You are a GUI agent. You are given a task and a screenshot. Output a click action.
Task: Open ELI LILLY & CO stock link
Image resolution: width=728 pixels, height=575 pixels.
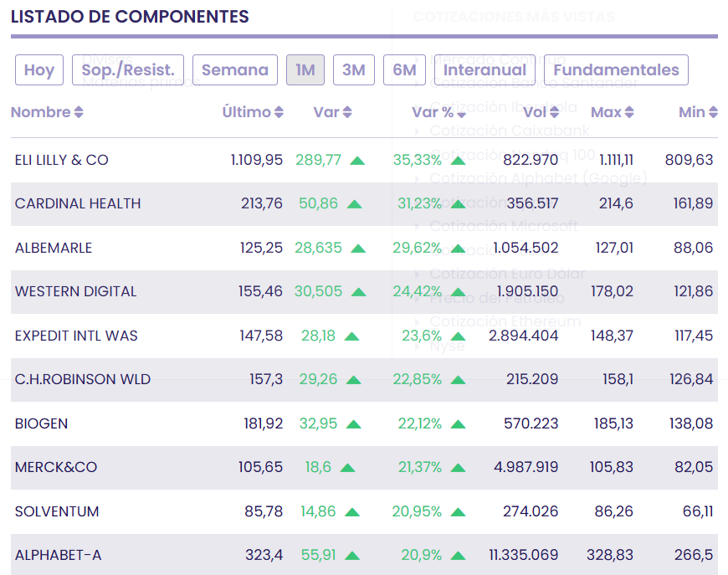coord(62,160)
